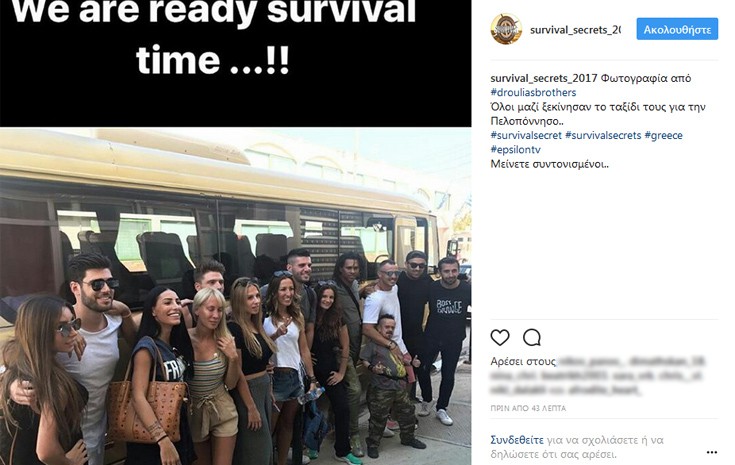Open the #survivalsecrets hashtag

point(603,135)
